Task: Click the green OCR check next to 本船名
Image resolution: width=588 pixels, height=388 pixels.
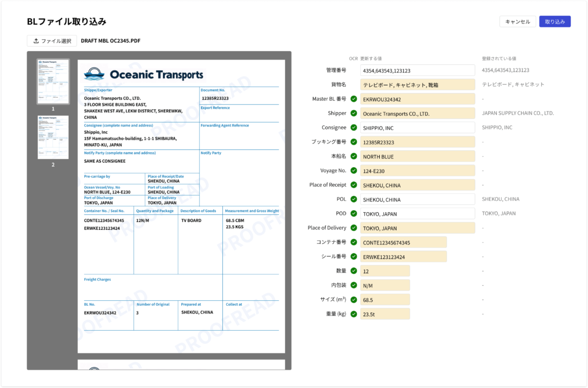Action: pos(353,156)
